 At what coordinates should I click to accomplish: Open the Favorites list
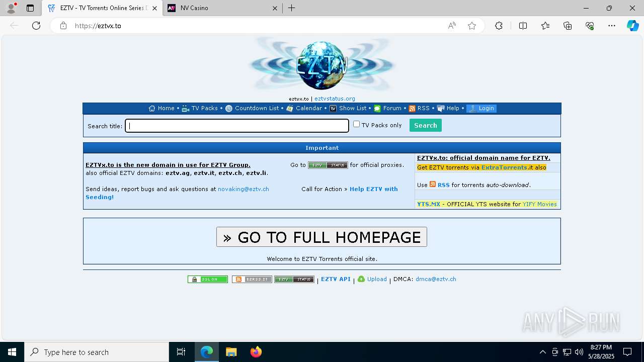pos(545,26)
